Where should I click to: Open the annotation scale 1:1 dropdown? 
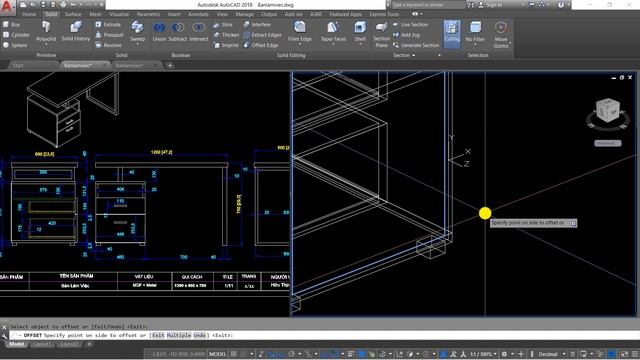point(483,354)
